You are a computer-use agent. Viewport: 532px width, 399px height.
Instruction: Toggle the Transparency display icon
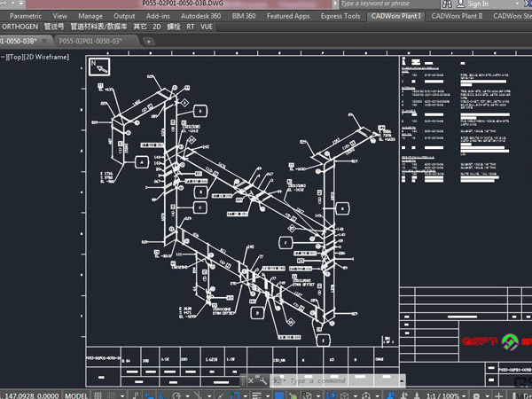click(x=279, y=395)
